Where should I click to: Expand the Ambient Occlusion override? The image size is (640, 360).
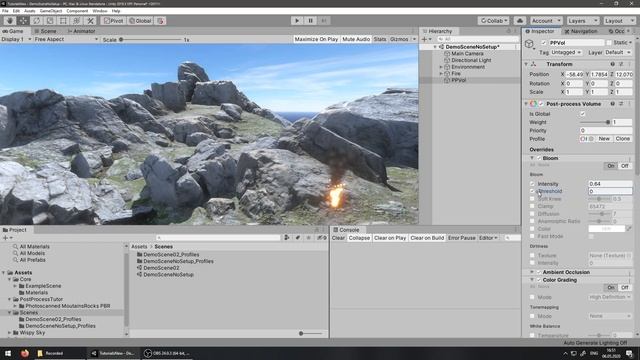[x=532, y=272]
